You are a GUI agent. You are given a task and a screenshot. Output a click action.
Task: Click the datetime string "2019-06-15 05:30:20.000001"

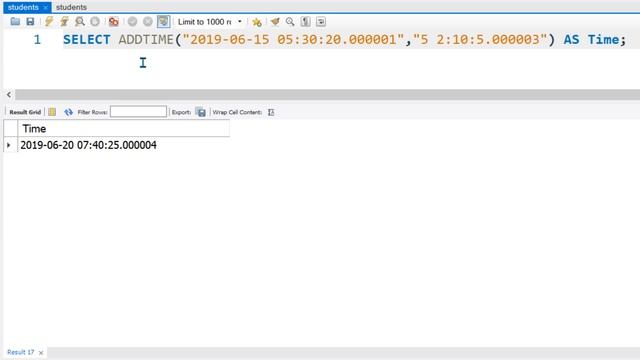click(293, 40)
